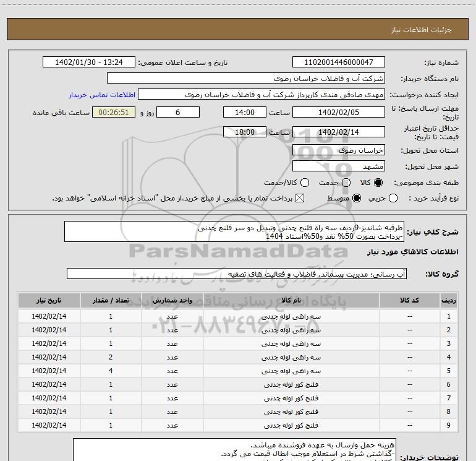The width and height of the screenshot is (476, 461).
Task: Toggle the اسناد خزانه اسلامی payment checkbox
Action: point(300,198)
